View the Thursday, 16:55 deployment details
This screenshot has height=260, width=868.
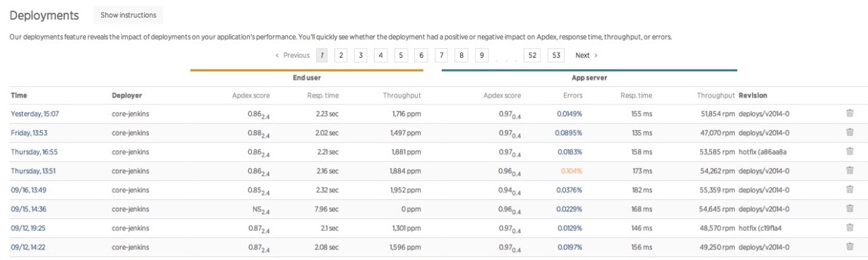pos(34,152)
